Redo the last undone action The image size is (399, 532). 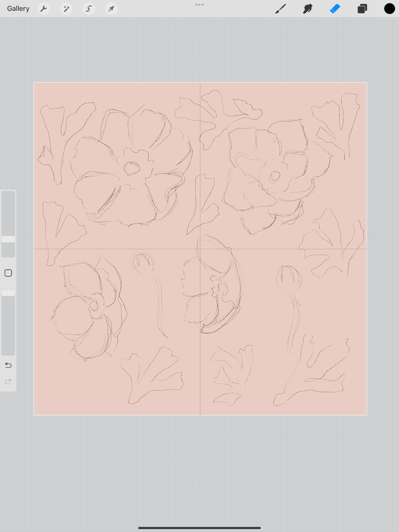click(8, 382)
